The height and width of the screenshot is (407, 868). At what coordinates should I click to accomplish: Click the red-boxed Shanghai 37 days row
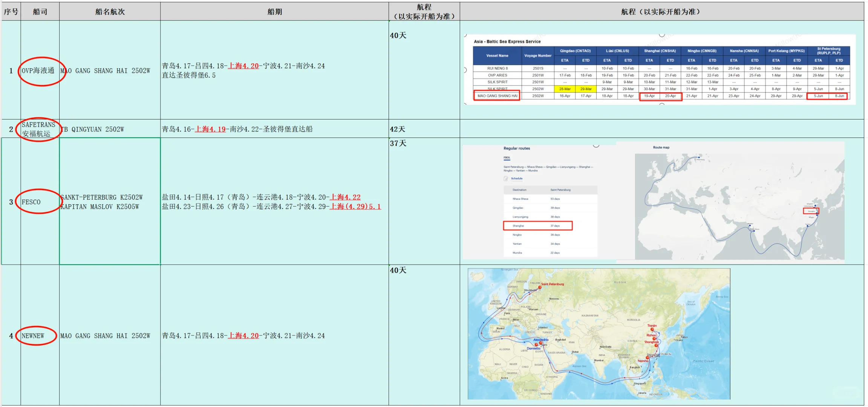pos(538,226)
